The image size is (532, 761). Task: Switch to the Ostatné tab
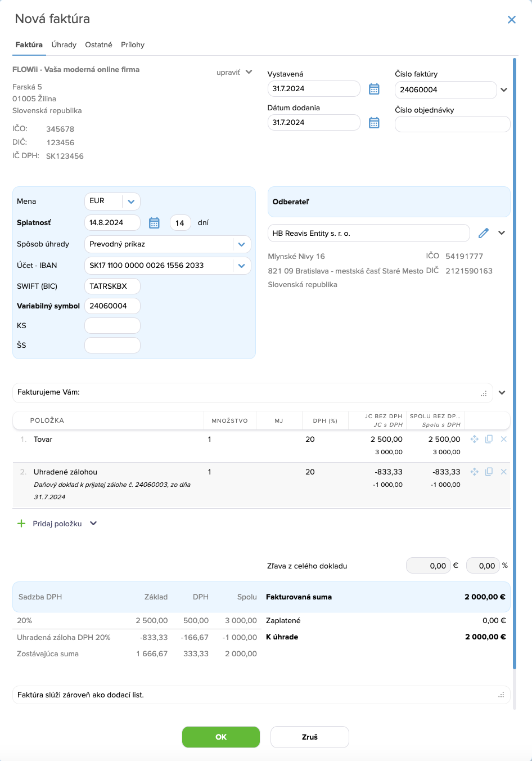click(x=98, y=45)
